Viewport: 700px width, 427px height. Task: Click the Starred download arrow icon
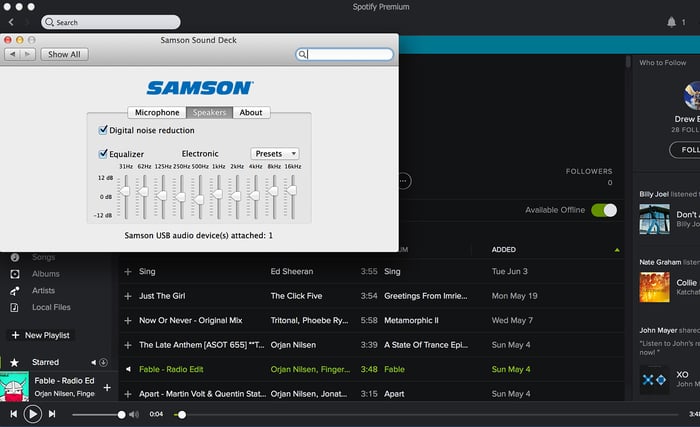[x=103, y=362]
